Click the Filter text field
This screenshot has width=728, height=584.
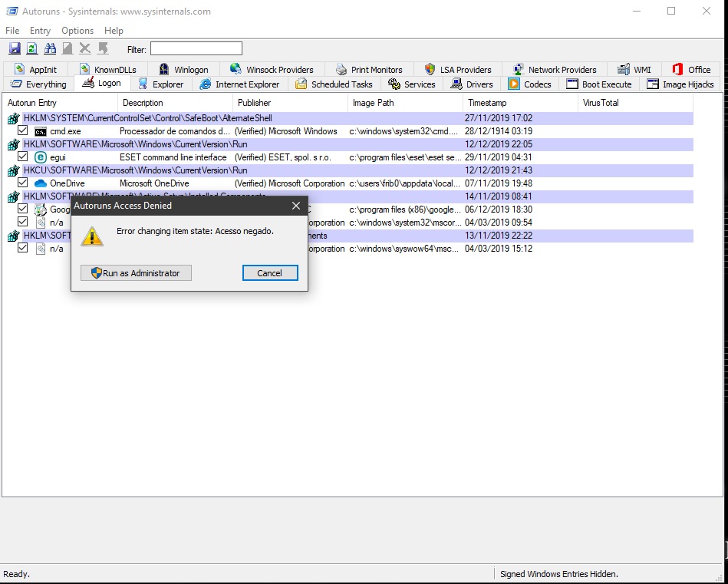click(196, 49)
